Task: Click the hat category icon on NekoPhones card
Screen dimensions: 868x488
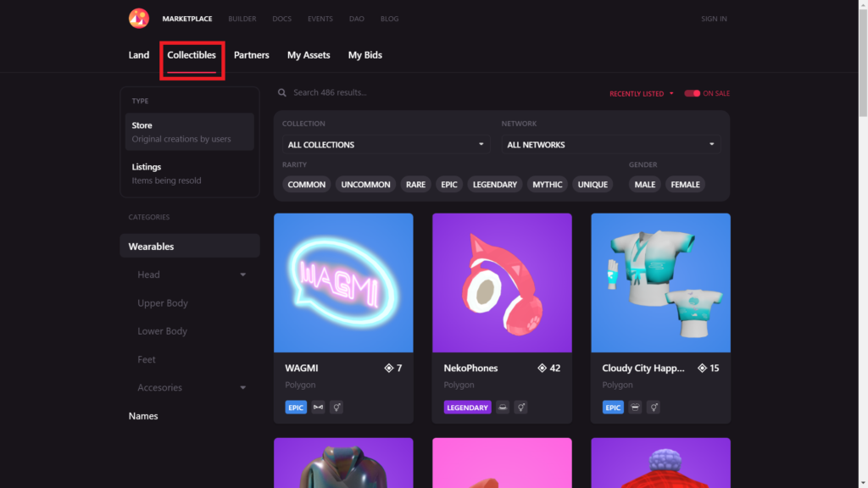Action: coord(502,408)
